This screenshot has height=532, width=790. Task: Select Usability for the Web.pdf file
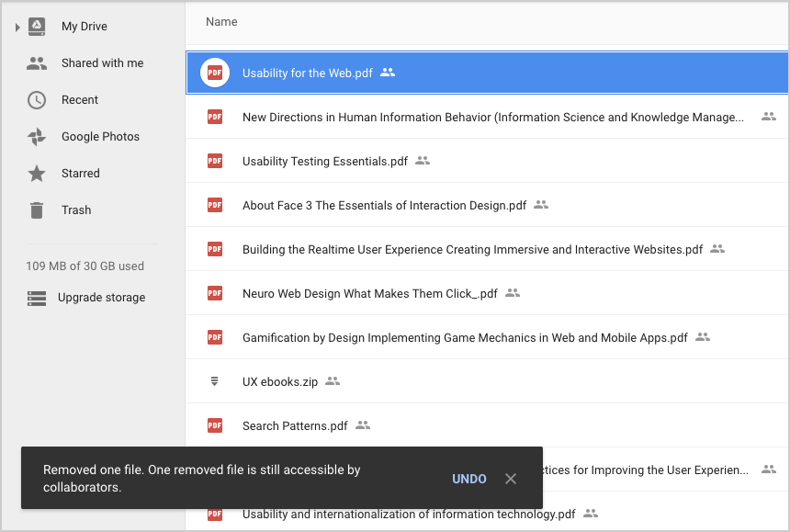tap(307, 74)
